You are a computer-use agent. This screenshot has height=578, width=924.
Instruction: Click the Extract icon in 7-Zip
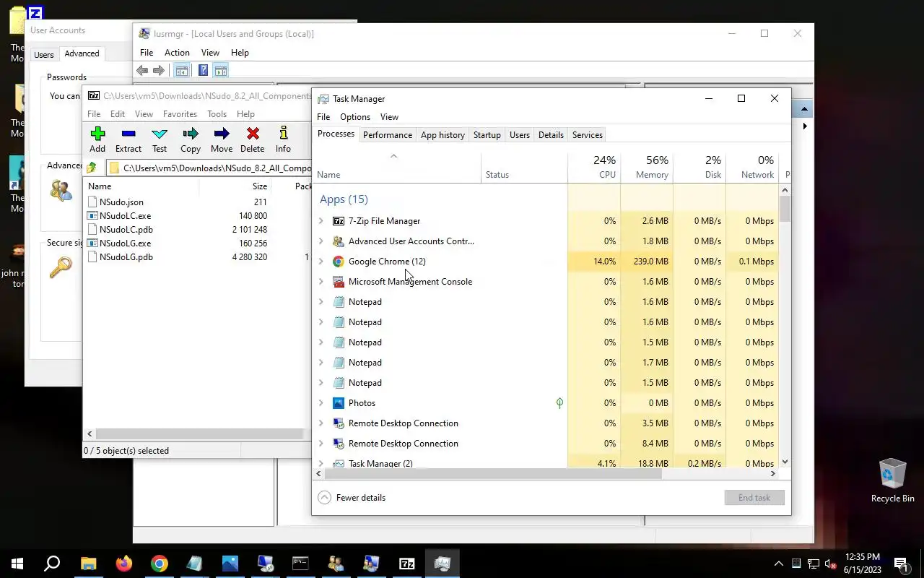coord(128,134)
